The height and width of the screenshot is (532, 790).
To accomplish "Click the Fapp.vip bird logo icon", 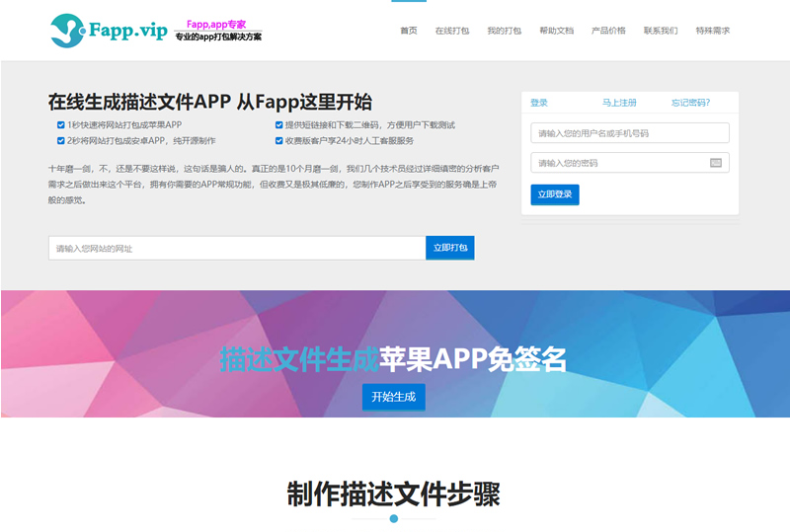I will click(x=67, y=31).
